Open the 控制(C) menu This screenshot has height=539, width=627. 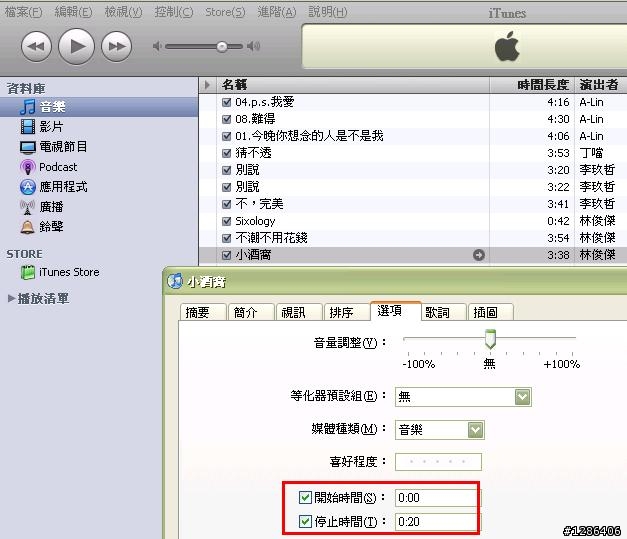tap(174, 12)
